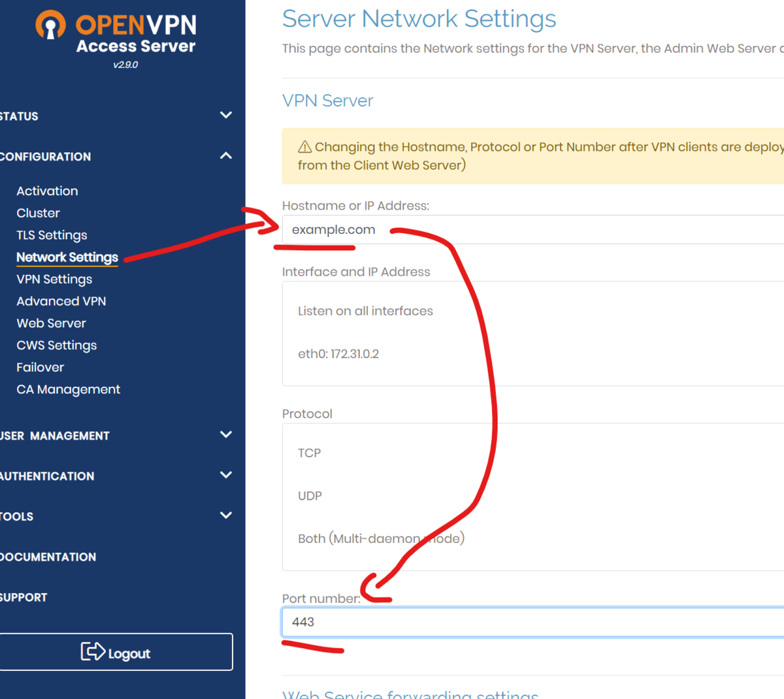Expand the Tools section chevron

pos(226,515)
